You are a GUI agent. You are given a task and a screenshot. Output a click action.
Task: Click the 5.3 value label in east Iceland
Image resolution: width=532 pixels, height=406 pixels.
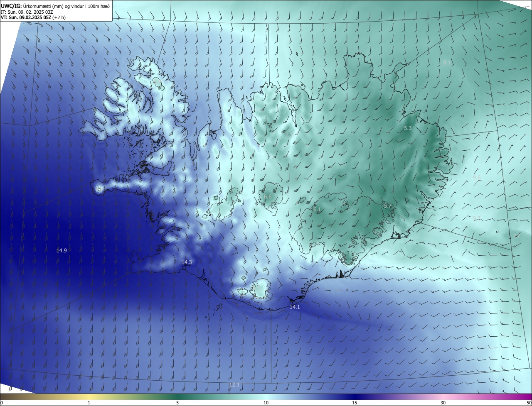click(x=408, y=128)
